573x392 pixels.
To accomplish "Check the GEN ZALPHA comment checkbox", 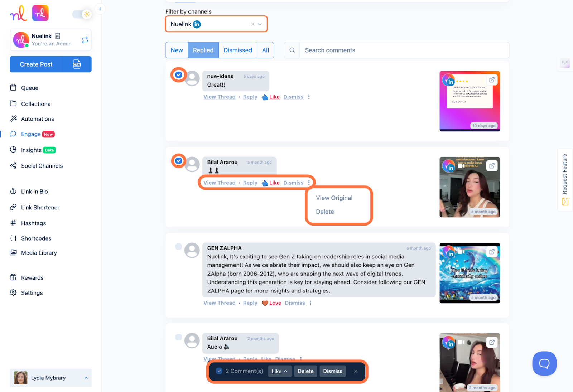I will [x=178, y=246].
